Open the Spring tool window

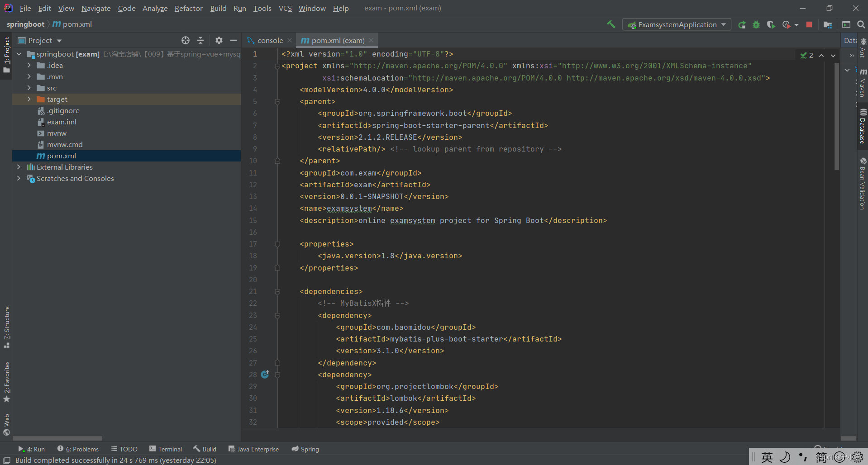pyautogui.click(x=305, y=449)
